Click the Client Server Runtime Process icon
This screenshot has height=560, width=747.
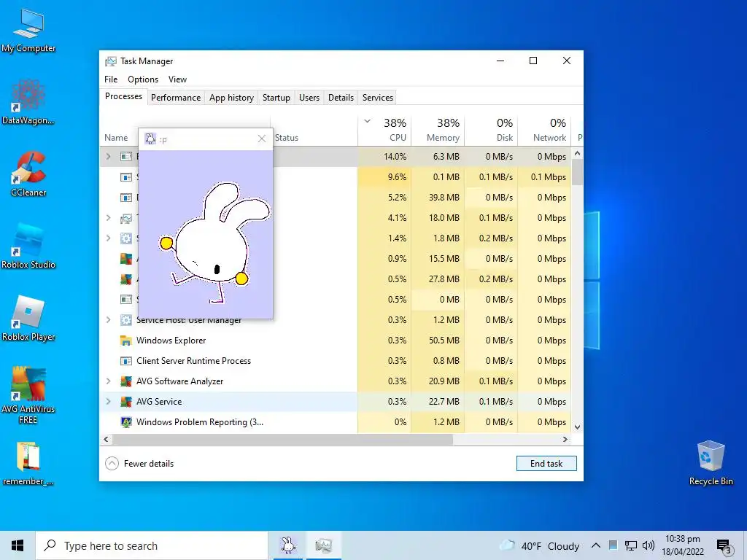point(125,361)
